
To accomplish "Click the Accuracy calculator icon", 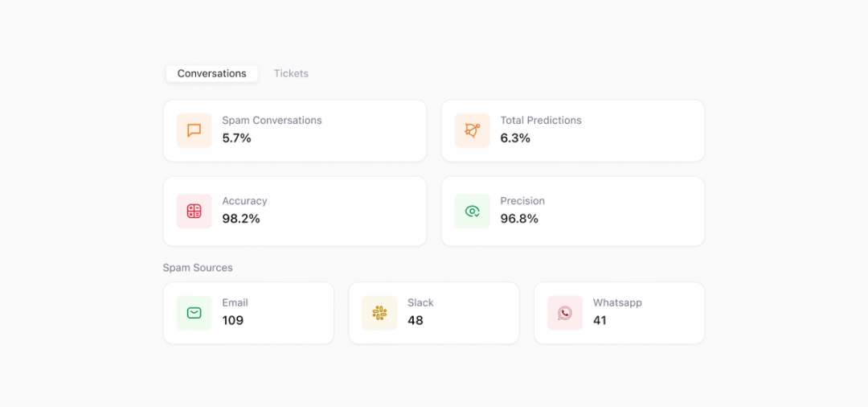I will pos(194,211).
